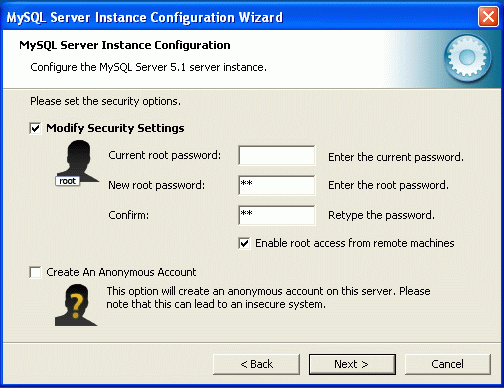Select the New root password field
The image size is (504, 388).
tap(277, 185)
